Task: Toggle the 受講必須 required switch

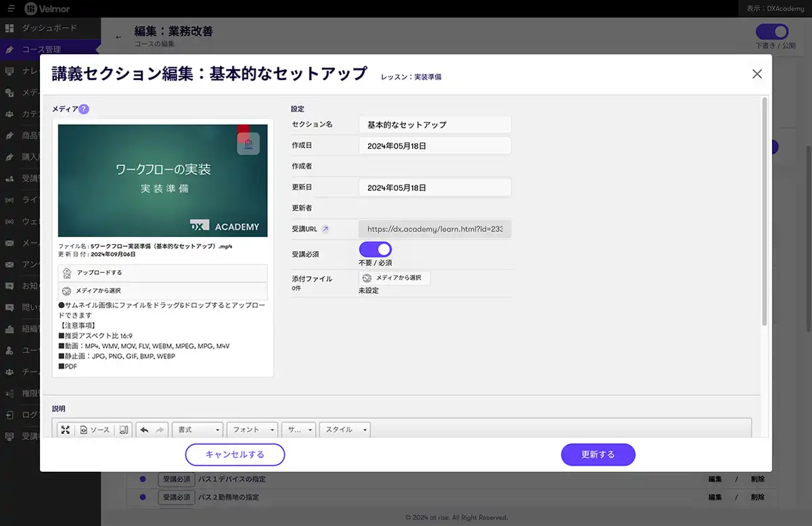Action: click(375, 249)
